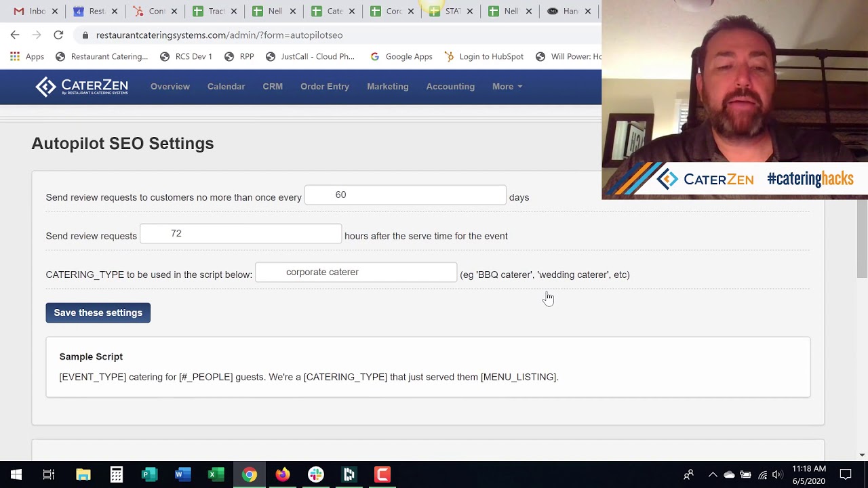Click the days interval field showing 60

click(x=406, y=195)
